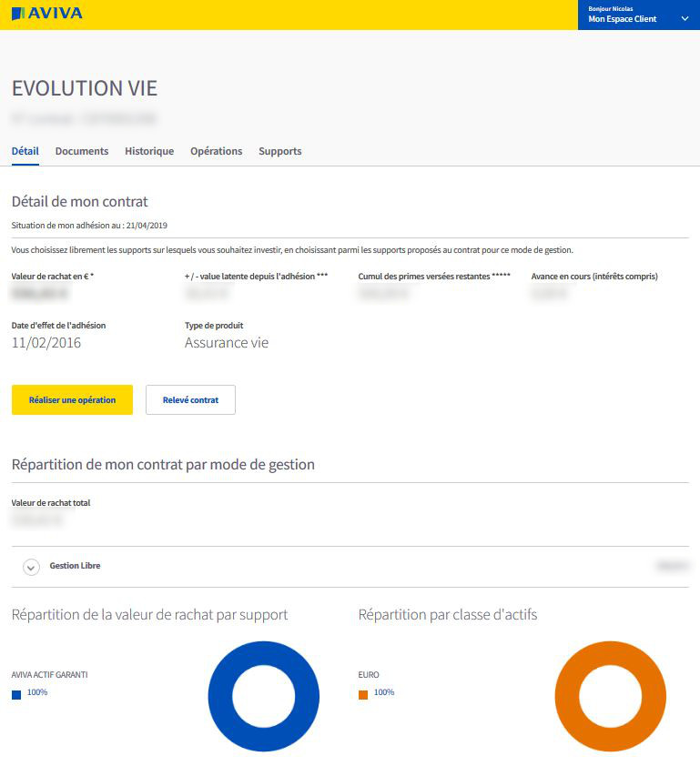The height and width of the screenshot is (766, 700).
Task: Click the Assurance vie product type
Action: tap(227, 343)
